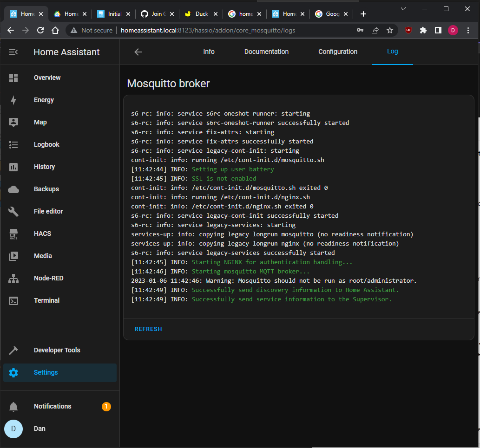Expand the browser tab search chevron
The width and height of the screenshot is (480, 448).
coord(403,9)
